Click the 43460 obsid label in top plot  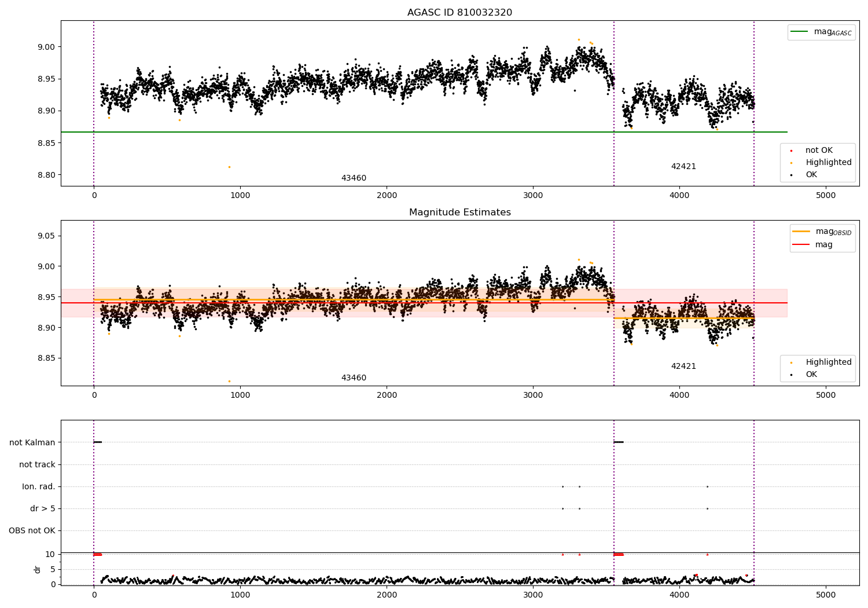click(354, 178)
